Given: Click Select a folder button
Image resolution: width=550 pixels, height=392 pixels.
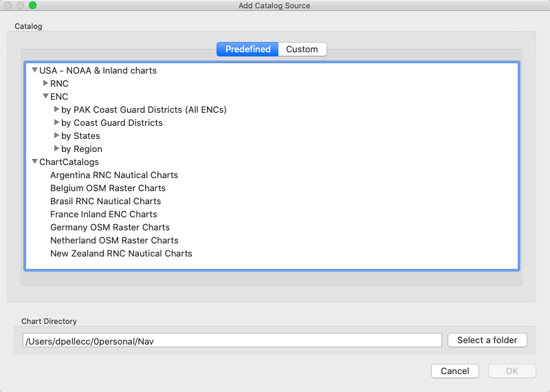Looking at the screenshot, I should [487, 340].
